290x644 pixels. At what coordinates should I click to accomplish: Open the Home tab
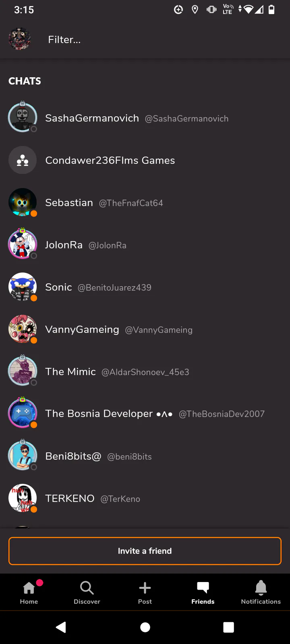pos(29,592)
